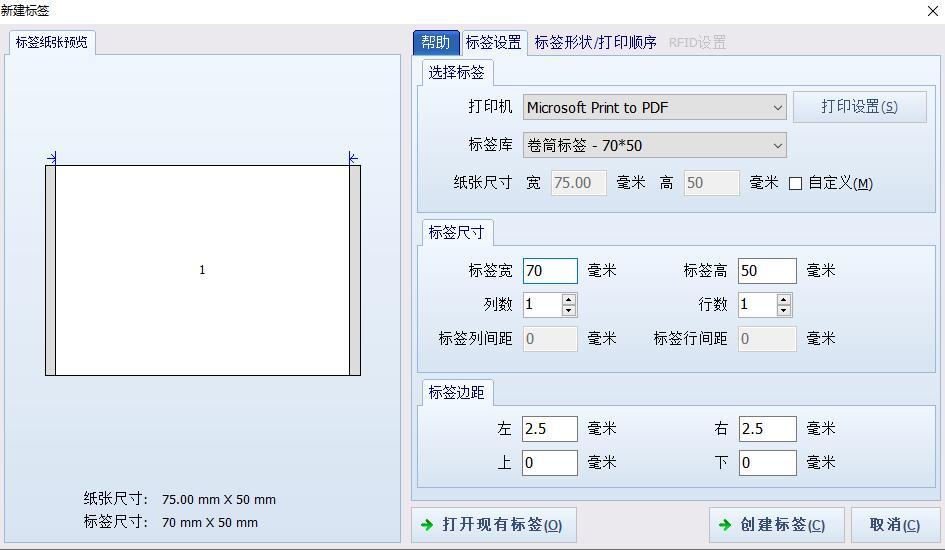The image size is (945, 550).
Task: Click the 左 margin input field
Action: pyautogui.click(x=550, y=429)
